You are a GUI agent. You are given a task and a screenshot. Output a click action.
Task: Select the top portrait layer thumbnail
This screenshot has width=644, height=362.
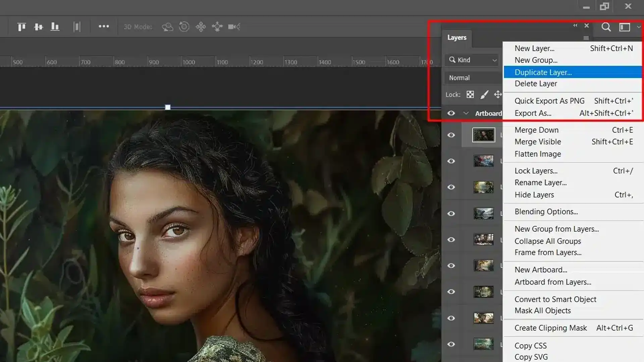pyautogui.click(x=484, y=135)
